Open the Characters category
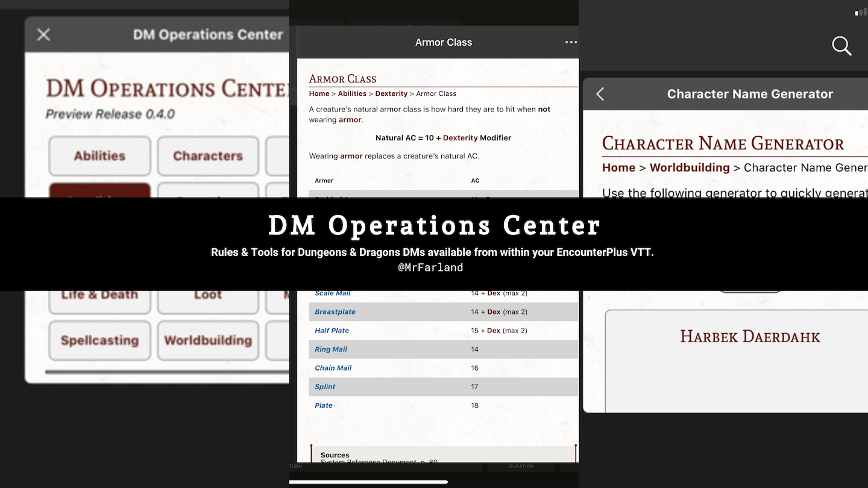This screenshot has height=488, width=868. tap(208, 155)
